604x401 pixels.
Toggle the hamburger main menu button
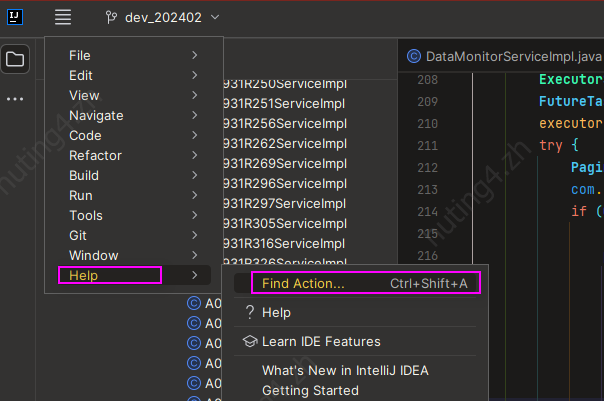tap(63, 17)
